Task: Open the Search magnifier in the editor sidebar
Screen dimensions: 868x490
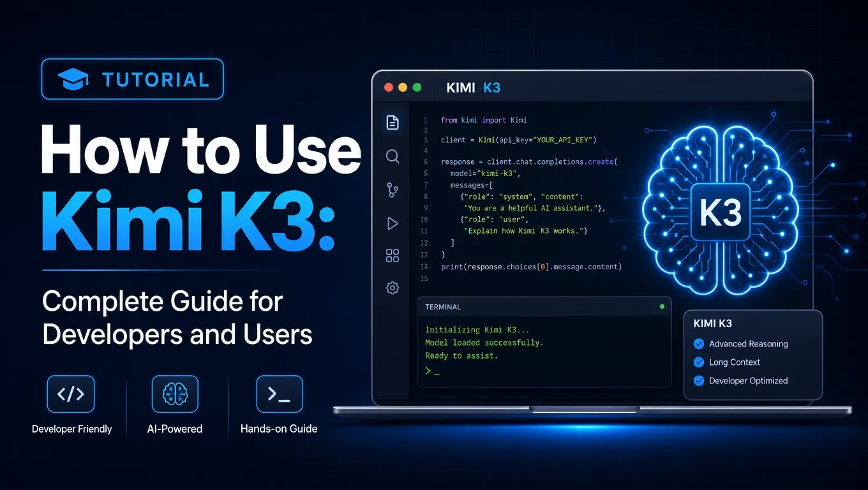Action: click(393, 156)
